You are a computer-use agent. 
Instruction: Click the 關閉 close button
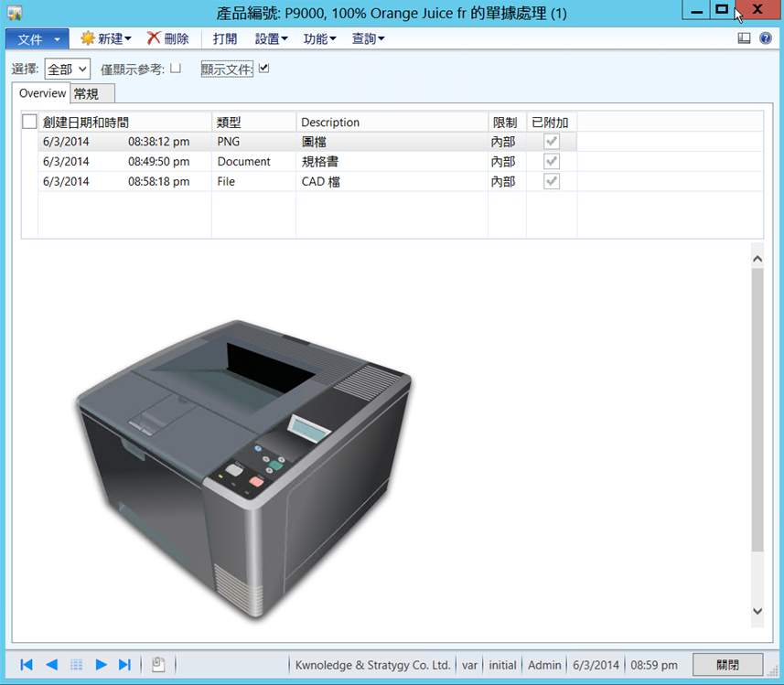[x=727, y=665]
